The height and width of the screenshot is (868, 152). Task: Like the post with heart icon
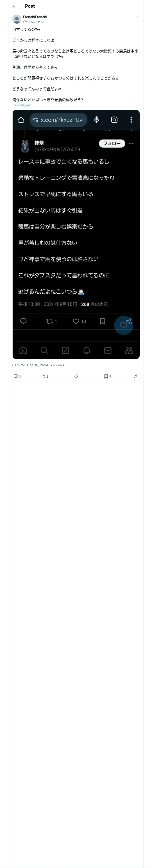coord(76,376)
